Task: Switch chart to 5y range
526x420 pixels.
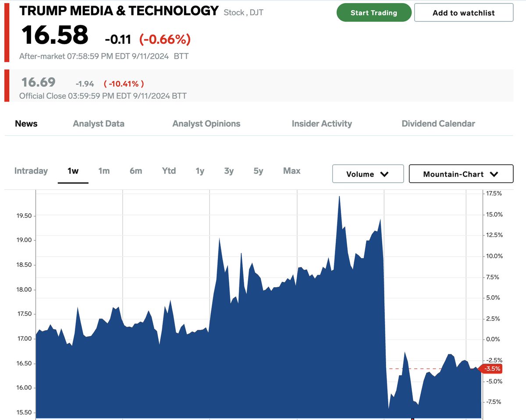Action: 258,171
